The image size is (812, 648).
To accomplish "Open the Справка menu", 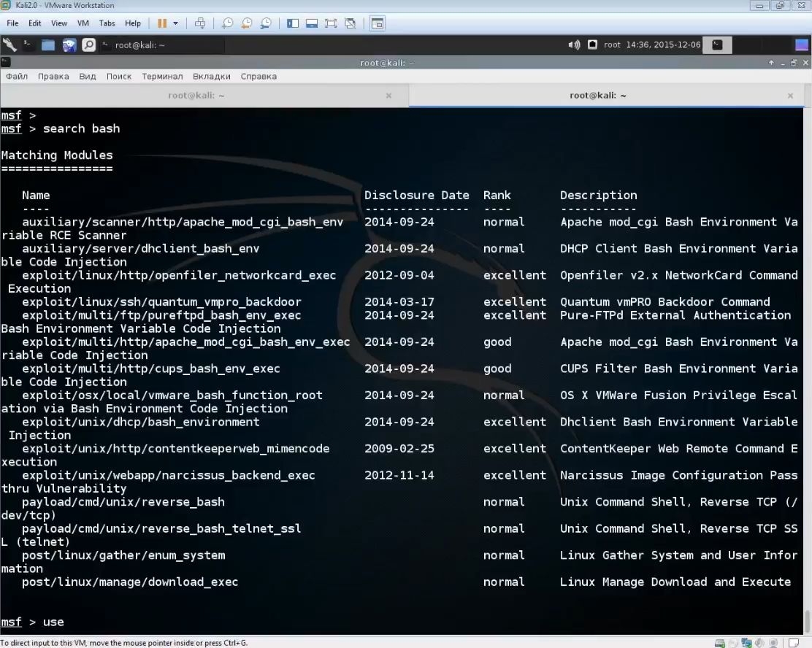I will click(x=258, y=76).
